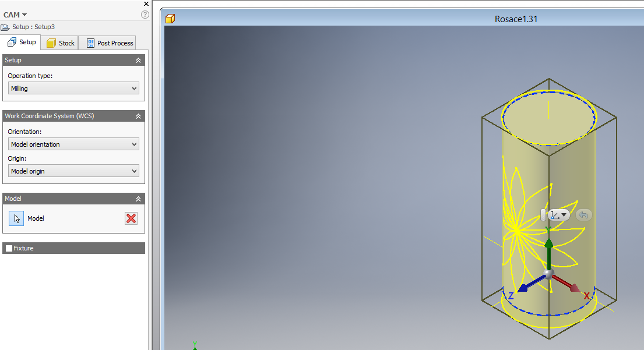Open the Operation type dropdown set to Milling

point(73,88)
